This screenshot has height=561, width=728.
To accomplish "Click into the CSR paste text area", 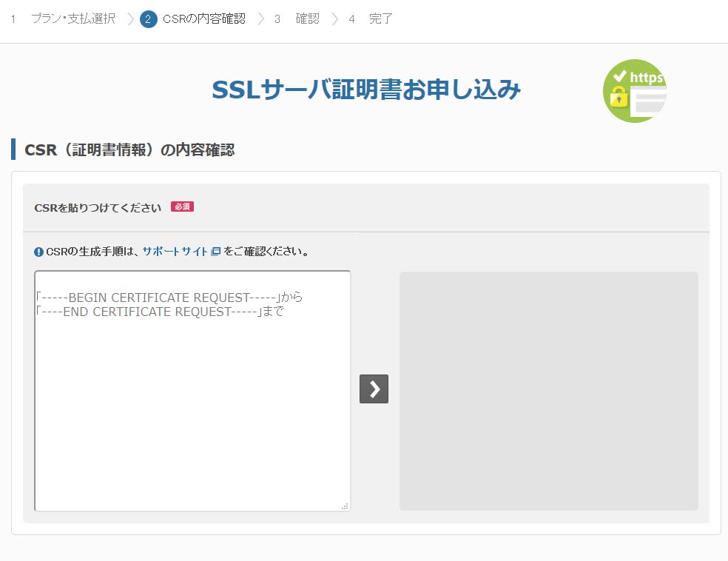I will tap(192, 391).
